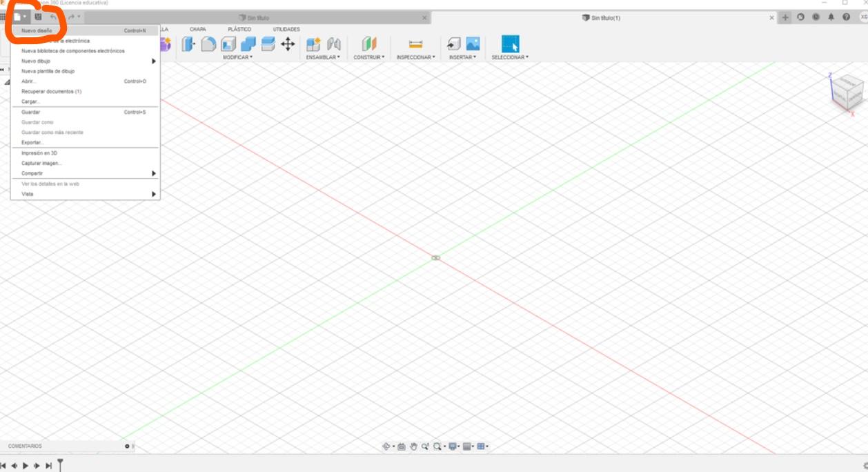Choose Nuevo diseño from the File menu
This screenshot has height=472, width=868.
pyautogui.click(x=85, y=30)
